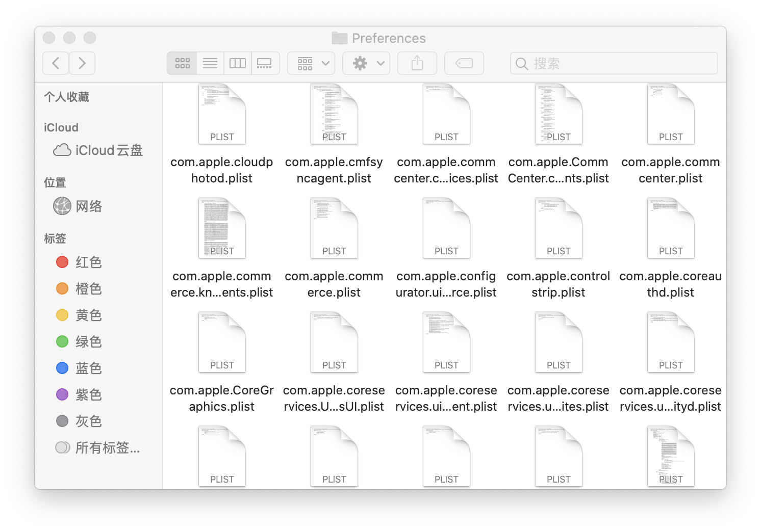Viewport: 761px width, 532px height.
Task: Select com.apple.configurator.ui...rce.plist file icon
Action: pyautogui.click(x=446, y=228)
